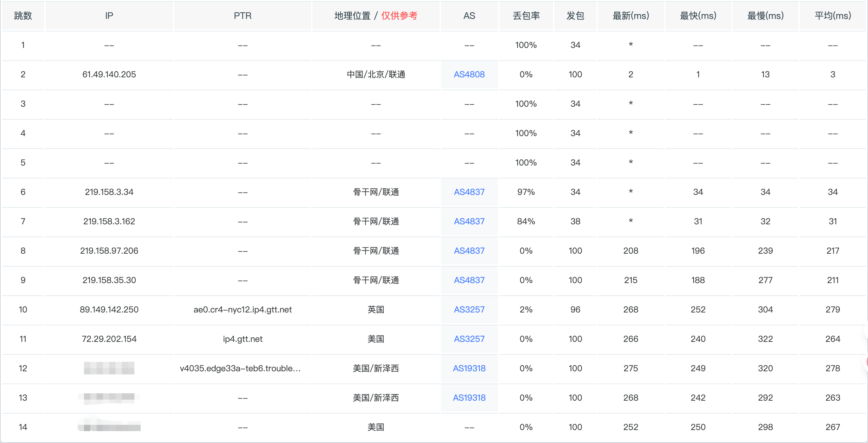Click the AS4837 link for 219.158.3.34
Screen dimensions: 868x443
click(469, 192)
